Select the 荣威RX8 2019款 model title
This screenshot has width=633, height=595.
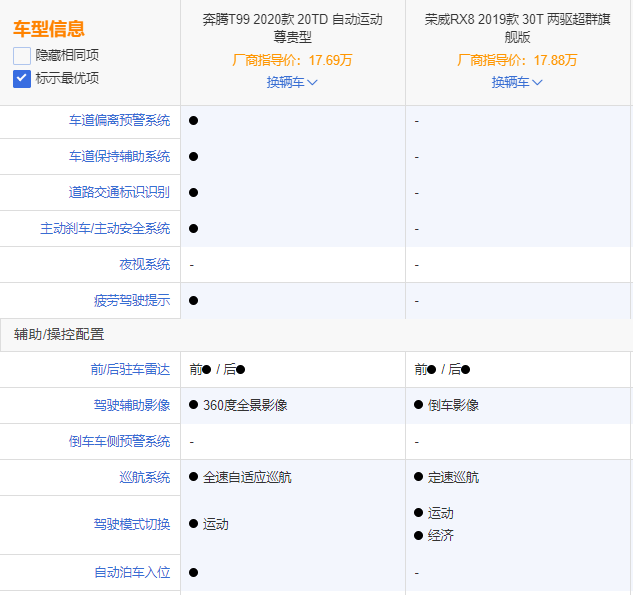518,28
